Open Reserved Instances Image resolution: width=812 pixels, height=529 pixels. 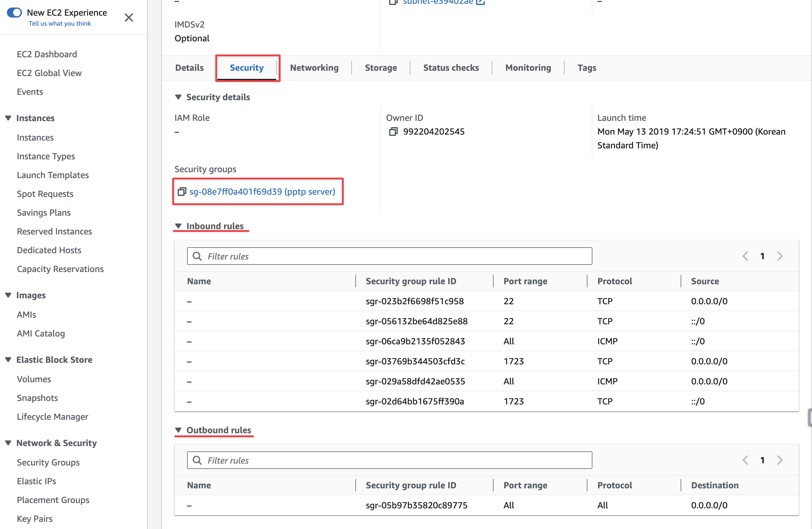(x=55, y=231)
